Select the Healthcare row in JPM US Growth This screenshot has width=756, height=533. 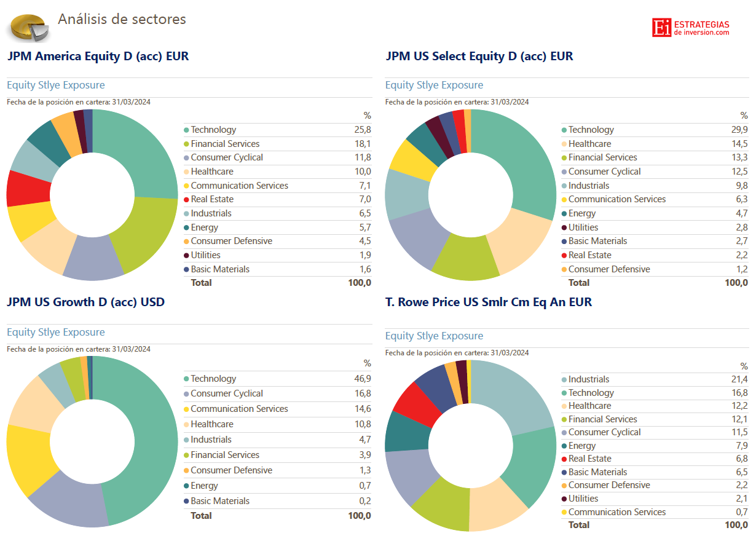tap(277, 425)
